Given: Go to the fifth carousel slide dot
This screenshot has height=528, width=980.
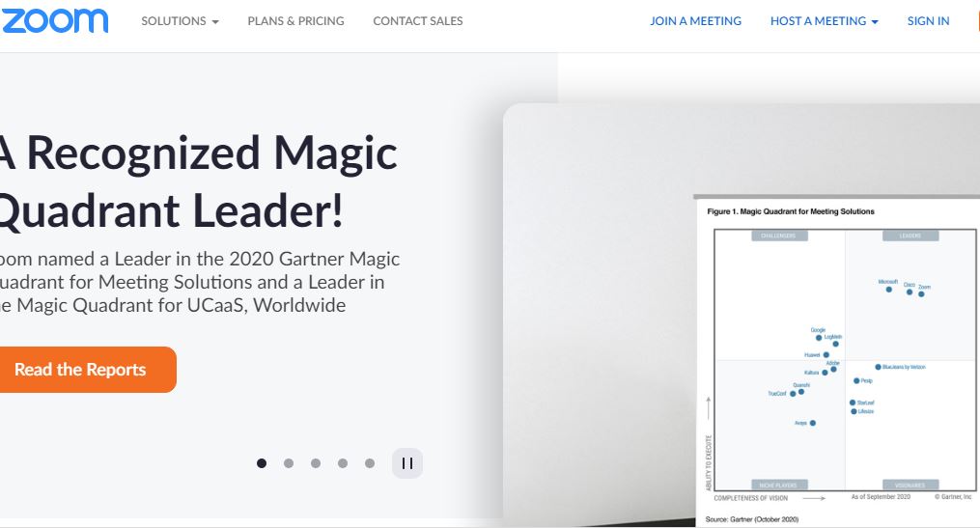Looking at the screenshot, I should [370, 463].
